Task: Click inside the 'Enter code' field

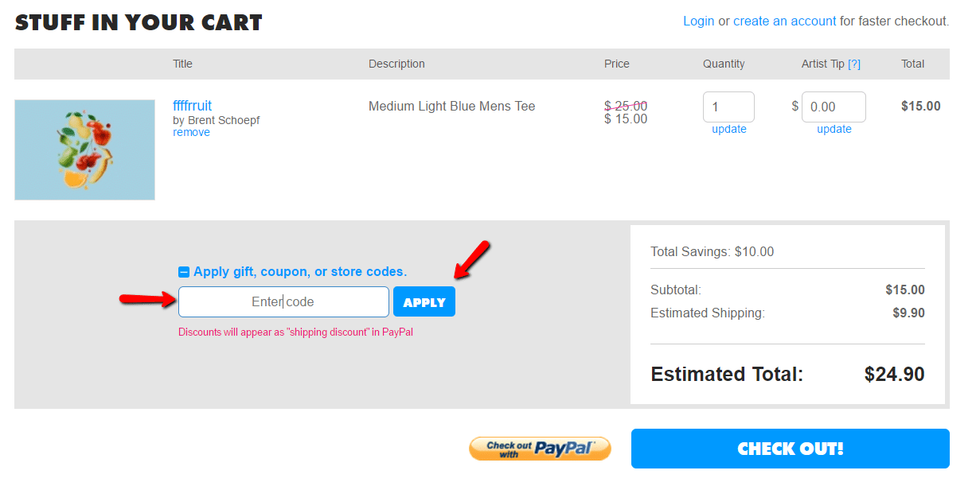Action: (x=283, y=301)
